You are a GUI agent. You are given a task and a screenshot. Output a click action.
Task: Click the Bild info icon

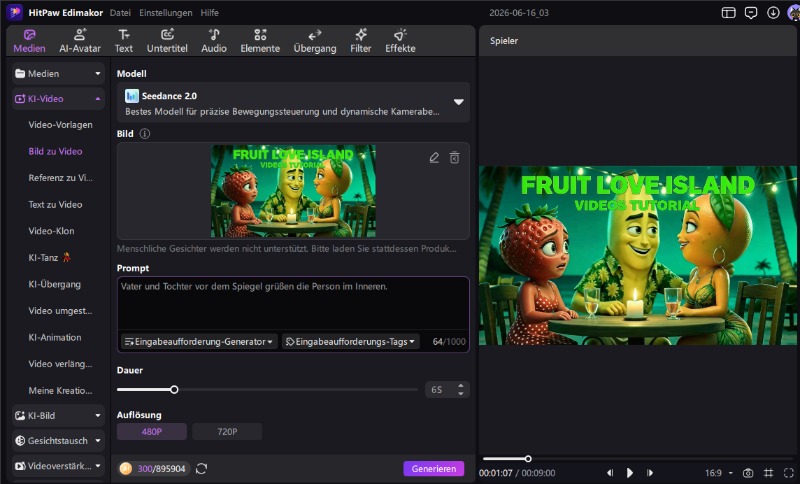click(145, 134)
